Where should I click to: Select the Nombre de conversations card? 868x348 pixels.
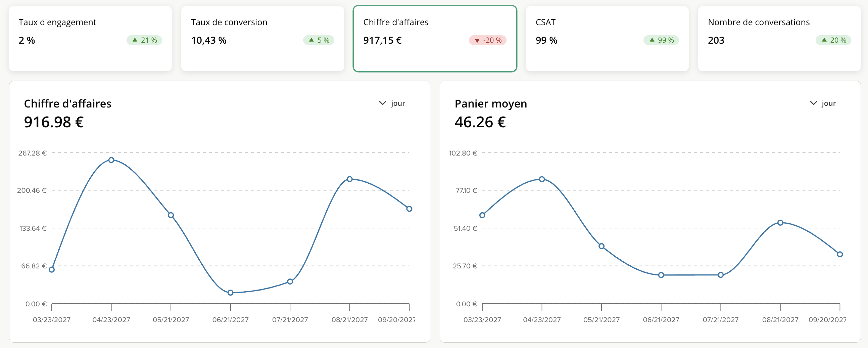[779, 38]
